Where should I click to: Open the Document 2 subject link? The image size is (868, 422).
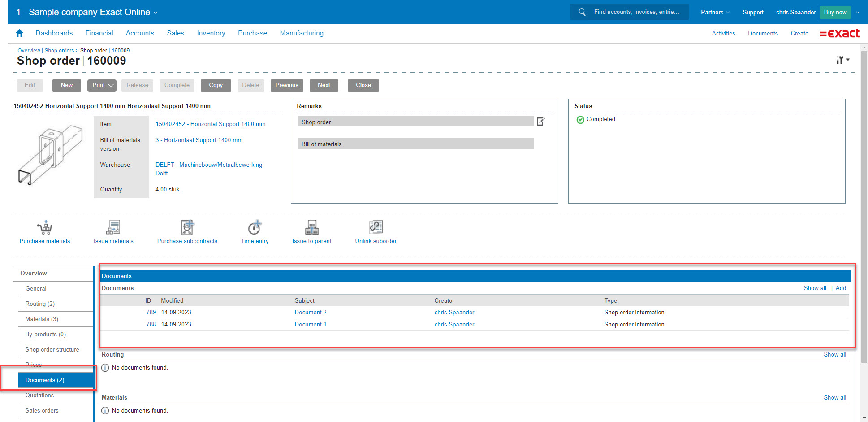(311, 313)
